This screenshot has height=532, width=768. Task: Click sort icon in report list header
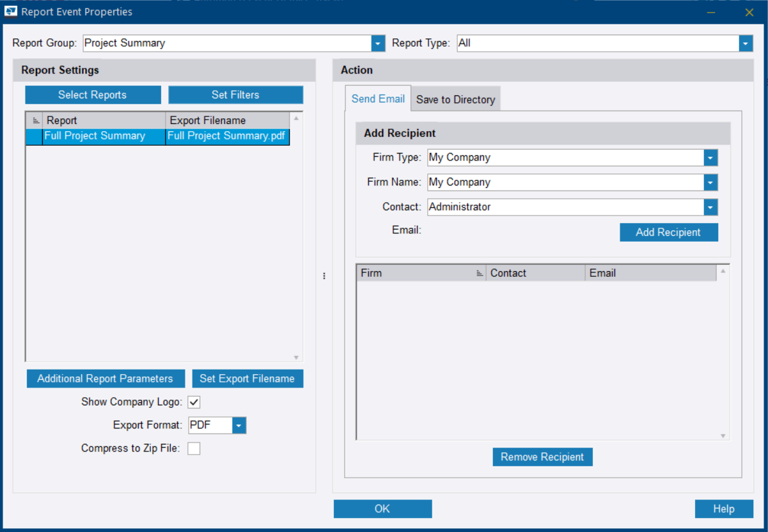pos(35,120)
